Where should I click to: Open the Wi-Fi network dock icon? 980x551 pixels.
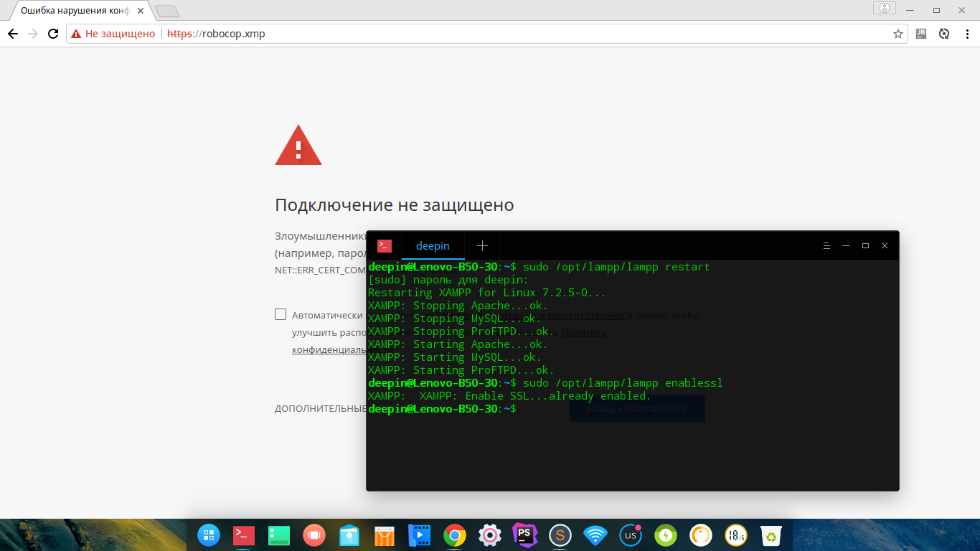595,534
